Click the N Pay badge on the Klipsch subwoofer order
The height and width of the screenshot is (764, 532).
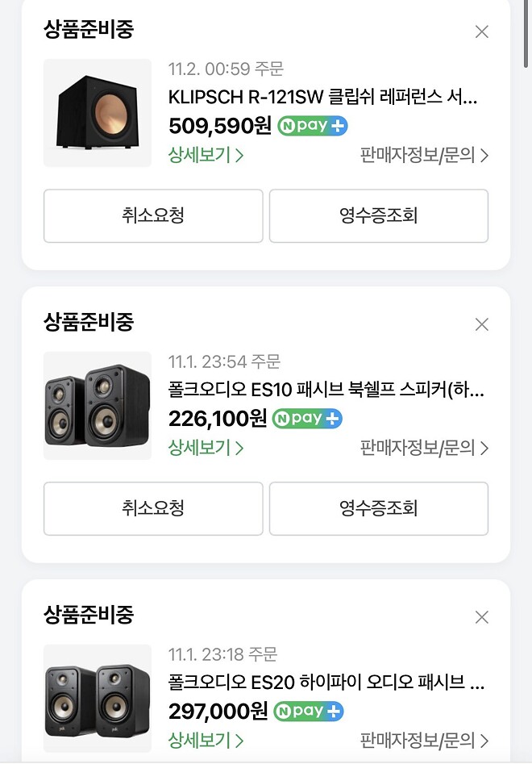310,125
